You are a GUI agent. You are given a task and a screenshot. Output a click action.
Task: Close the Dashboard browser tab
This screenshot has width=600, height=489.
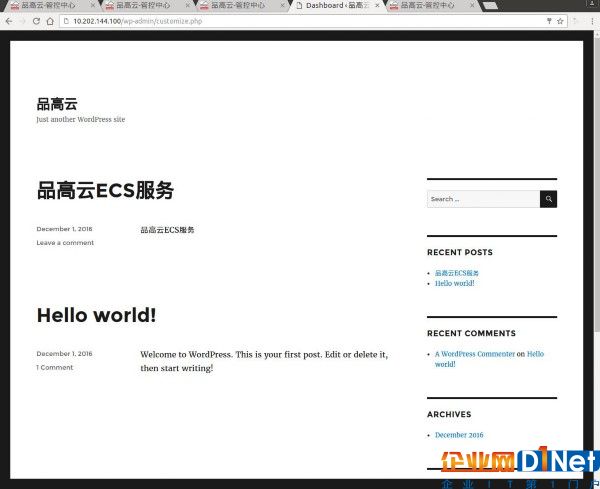click(377, 5)
